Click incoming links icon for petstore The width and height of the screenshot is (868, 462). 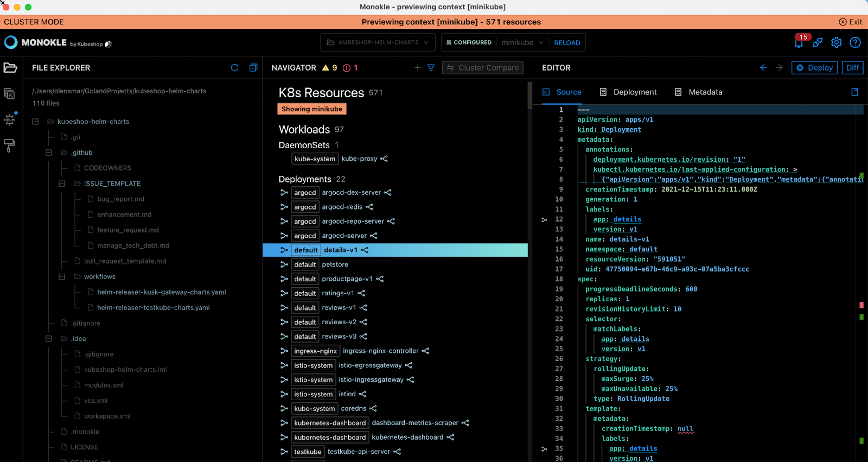point(284,264)
